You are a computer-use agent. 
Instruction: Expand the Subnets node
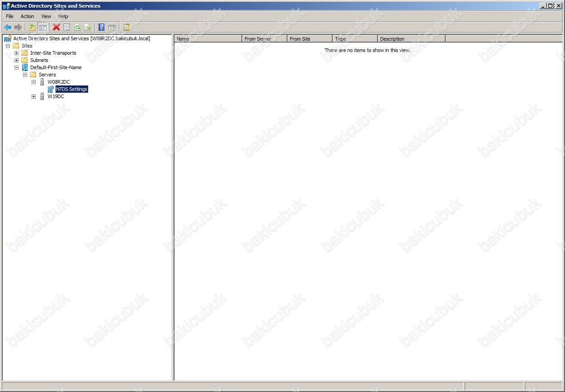(16, 60)
